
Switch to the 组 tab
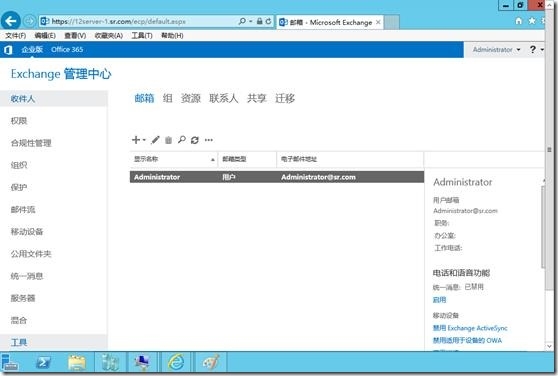[167, 98]
